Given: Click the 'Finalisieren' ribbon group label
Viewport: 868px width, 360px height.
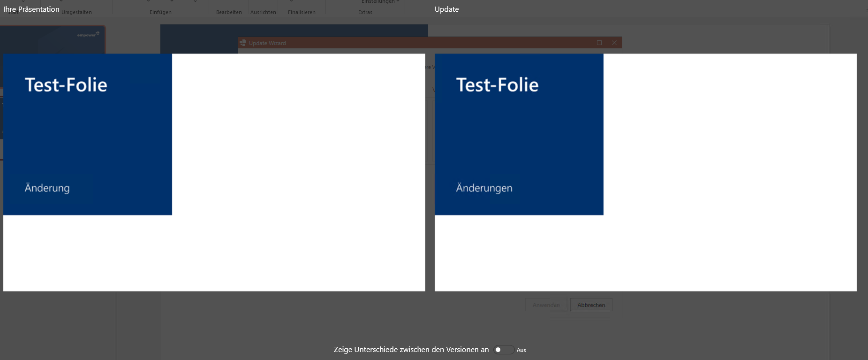Looking at the screenshot, I should point(302,12).
